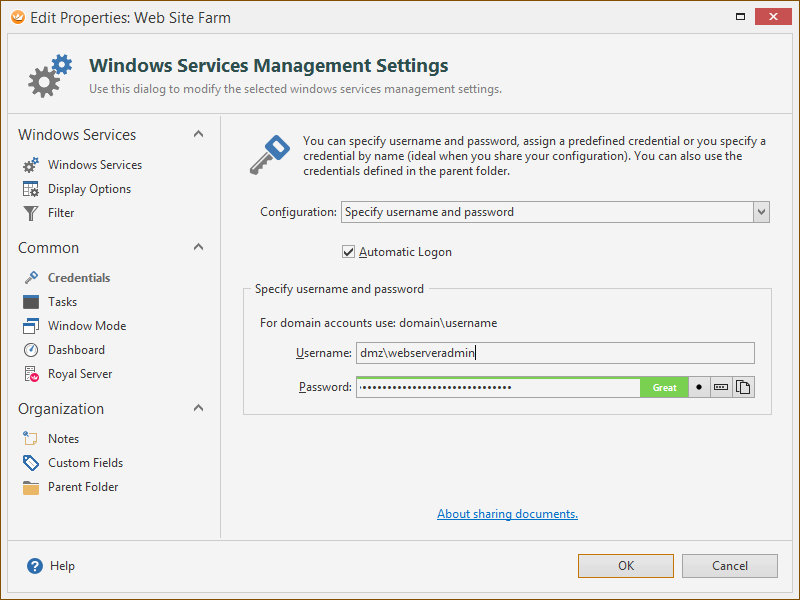Switch to the Tasks page
This screenshot has height=600, width=800.
point(62,302)
